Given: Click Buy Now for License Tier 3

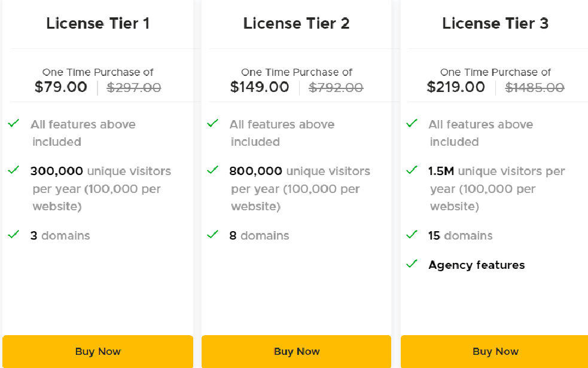Looking at the screenshot, I should (x=495, y=351).
